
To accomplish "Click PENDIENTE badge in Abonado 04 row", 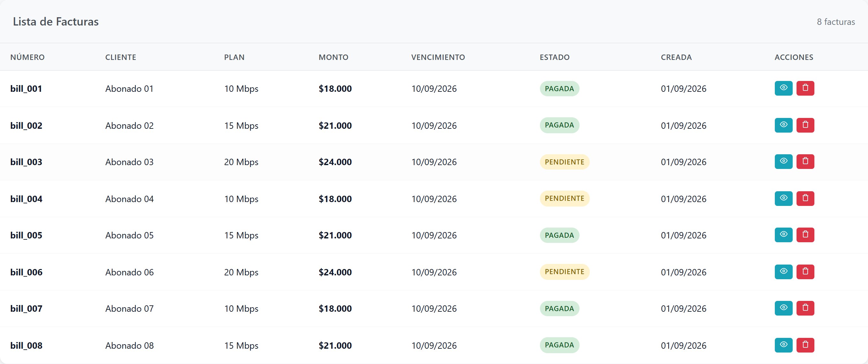I will pyautogui.click(x=565, y=199).
